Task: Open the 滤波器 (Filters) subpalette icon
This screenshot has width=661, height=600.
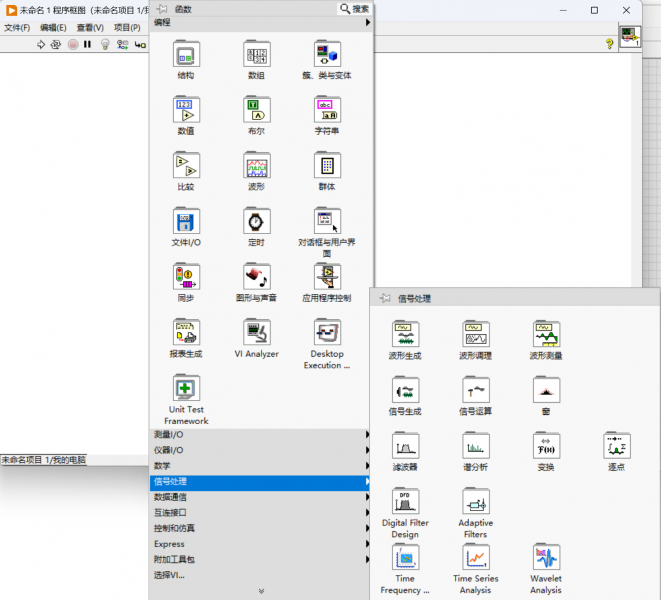Action: click(x=405, y=446)
